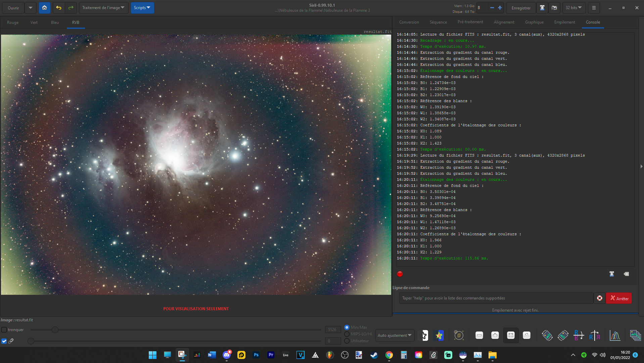The height and width of the screenshot is (363, 644).
Task: Click the Ouvrir button
Action: [13, 8]
